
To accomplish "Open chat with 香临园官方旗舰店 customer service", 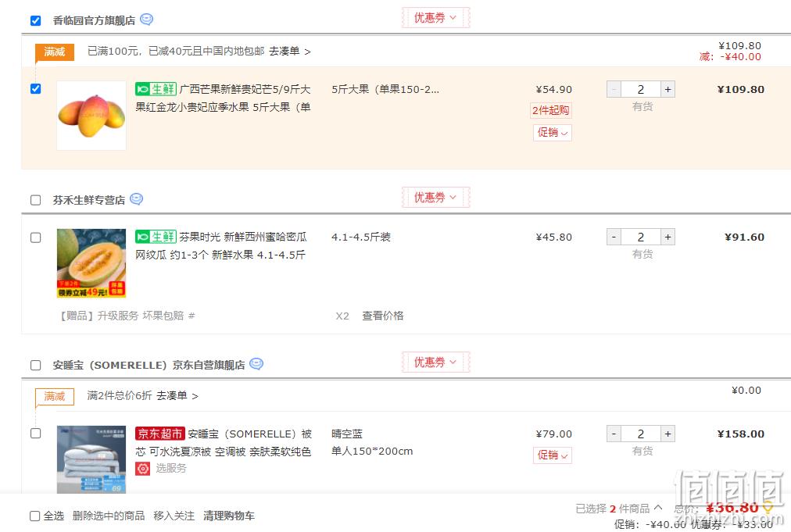I will point(146,20).
